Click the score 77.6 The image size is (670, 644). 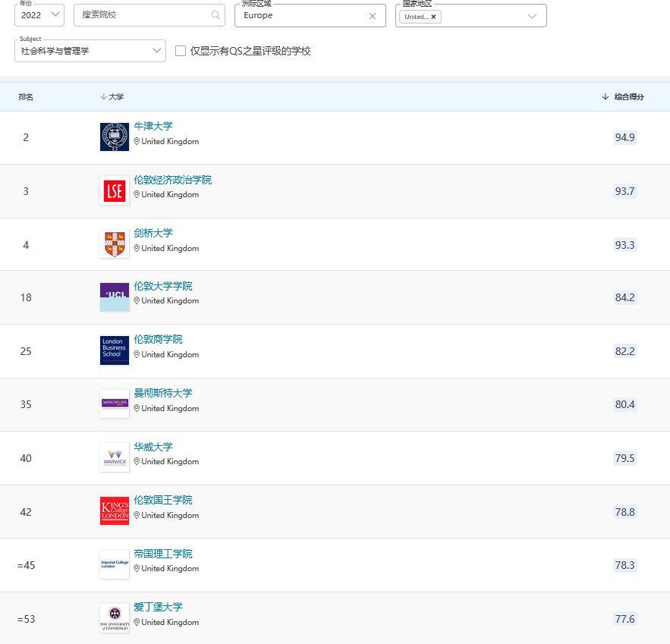[624, 619]
